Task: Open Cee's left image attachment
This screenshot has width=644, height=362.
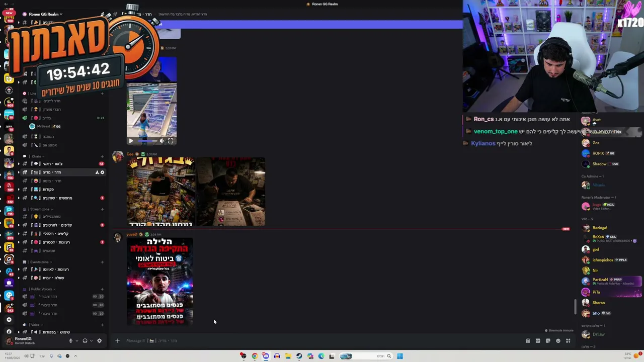Action: [161, 192]
